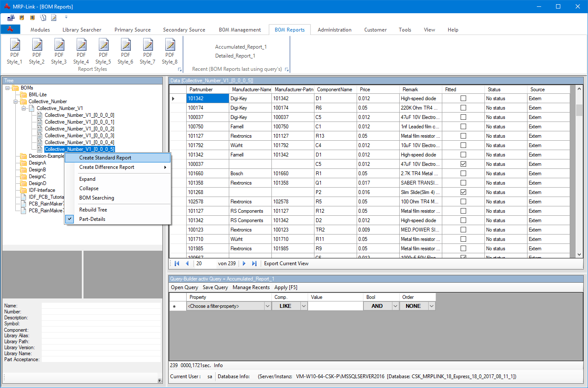Viewport: 588px width, 388px height.
Task: Click the Value filter input field
Action: pos(335,306)
